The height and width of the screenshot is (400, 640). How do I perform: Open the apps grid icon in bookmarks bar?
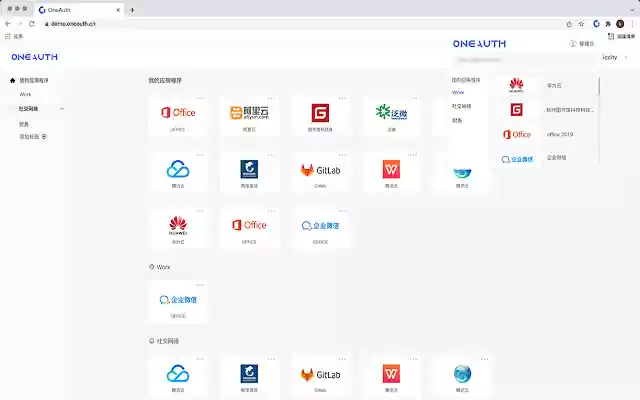coord(7,36)
